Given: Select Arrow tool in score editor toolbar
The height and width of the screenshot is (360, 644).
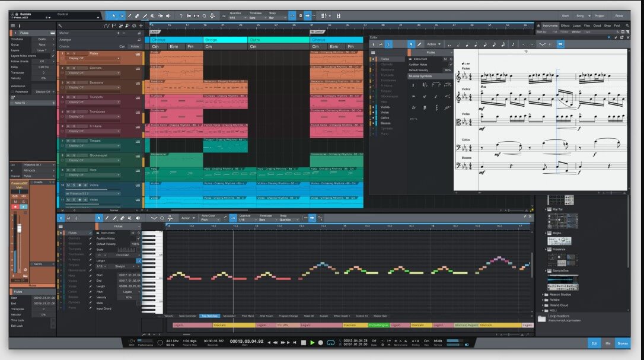Looking at the screenshot, I should [x=411, y=44].
